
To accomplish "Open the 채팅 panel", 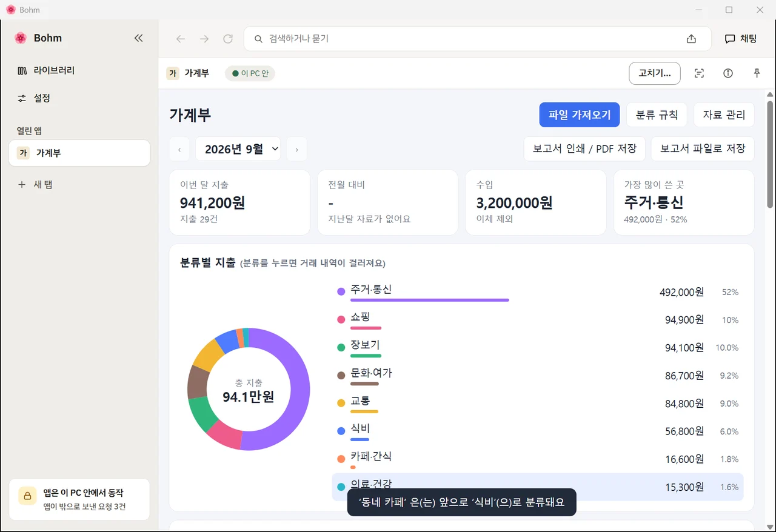I will pyautogui.click(x=741, y=39).
